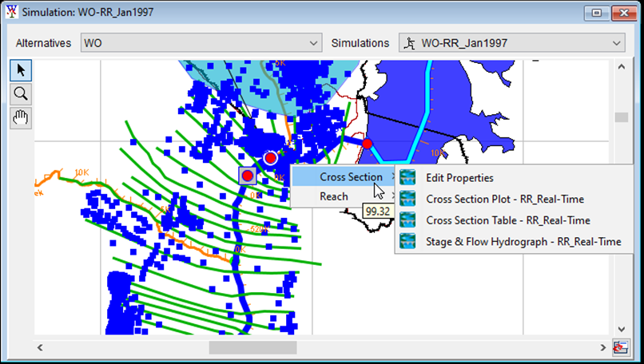
Task: Click the Simulations label
Action: (360, 43)
